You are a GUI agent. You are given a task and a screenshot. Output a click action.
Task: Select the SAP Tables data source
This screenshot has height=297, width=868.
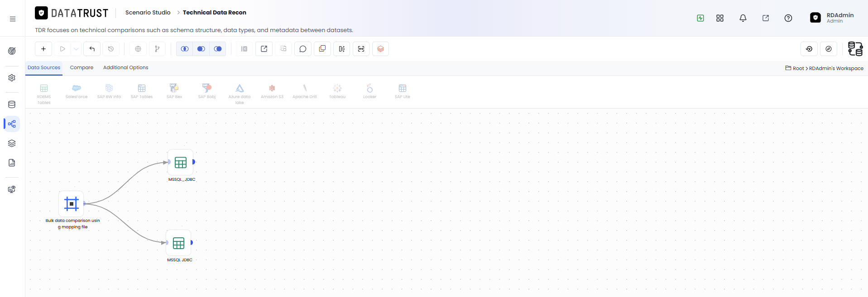(142, 91)
